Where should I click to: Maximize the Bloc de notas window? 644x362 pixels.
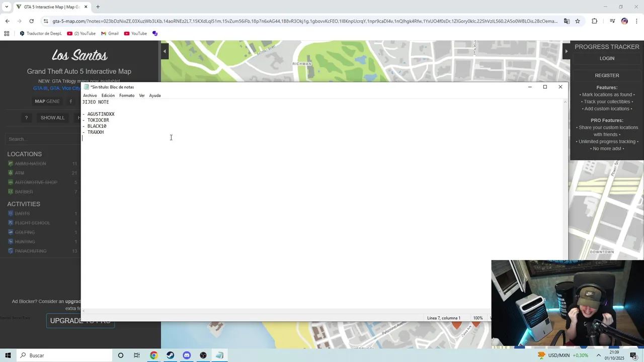point(545,87)
